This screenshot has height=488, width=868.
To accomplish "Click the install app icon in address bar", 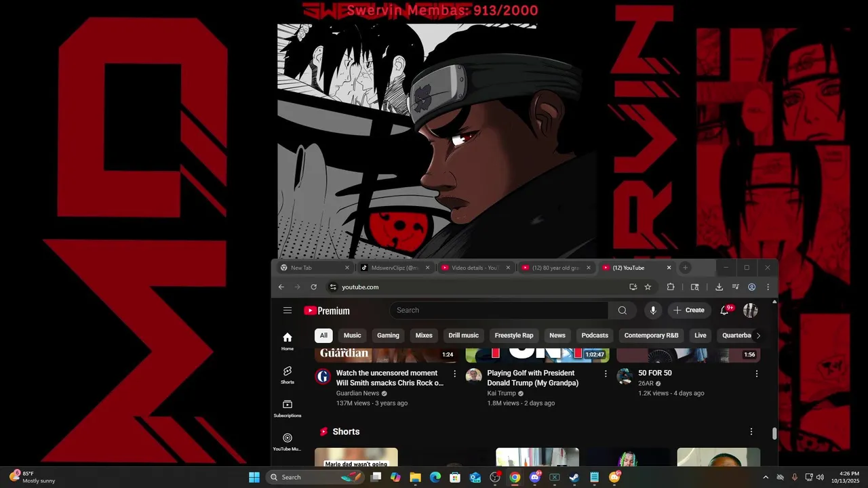I will point(633,287).
